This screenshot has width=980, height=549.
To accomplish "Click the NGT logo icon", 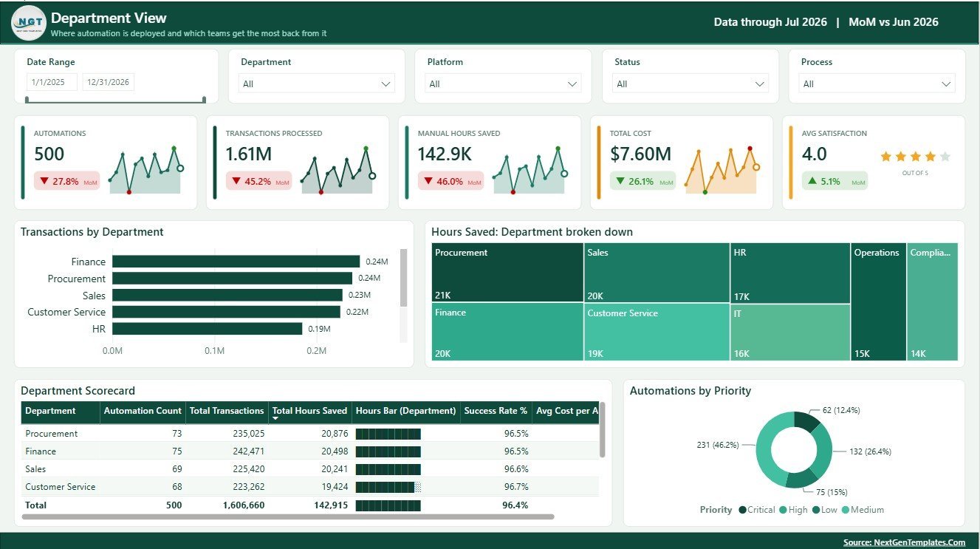I will (x=30, y=23).
